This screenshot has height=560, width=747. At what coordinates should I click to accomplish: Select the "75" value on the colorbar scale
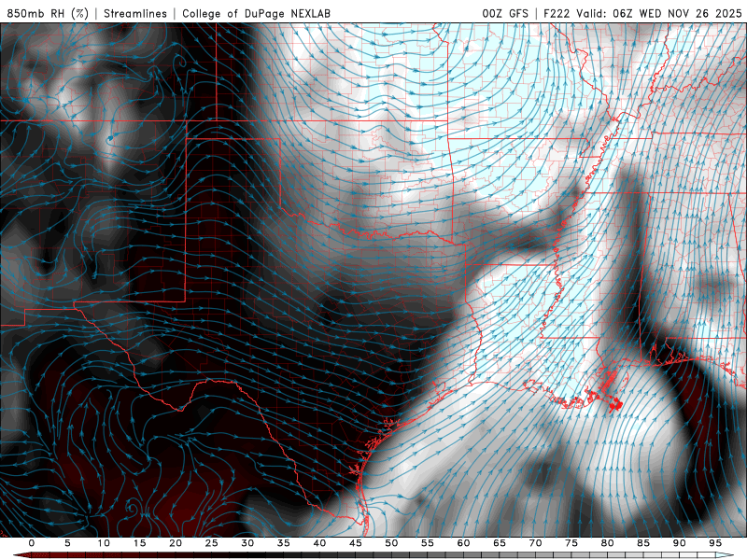pyautogui.click(x=571, y=543)
